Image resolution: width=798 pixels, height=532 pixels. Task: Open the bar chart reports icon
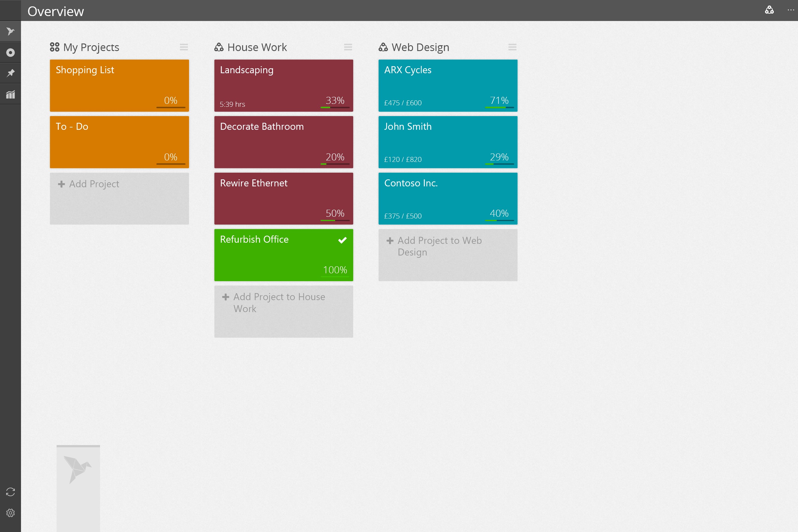(x=10, y=94)
